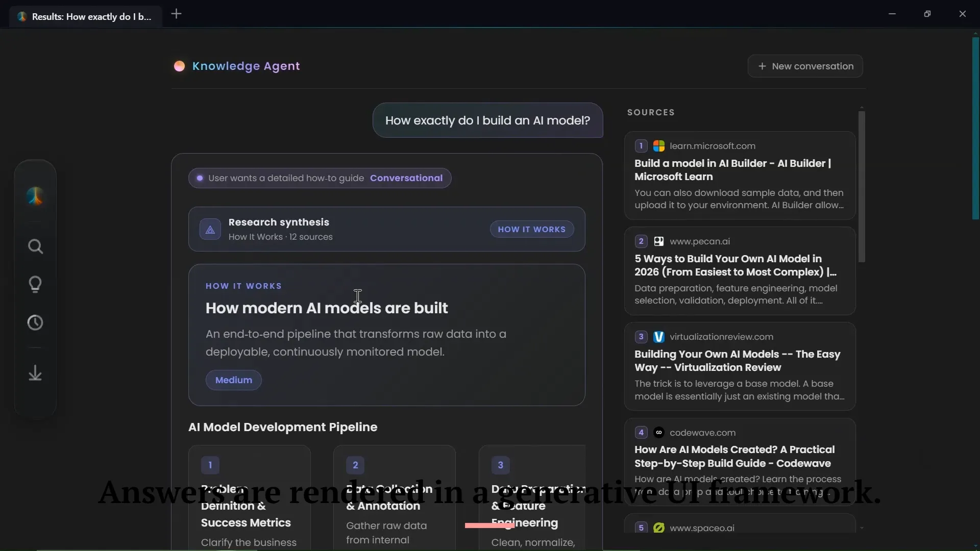This screenshot has width=980, height=551.
Task: Click source number badge 2
Action: (x=641, y=241)
